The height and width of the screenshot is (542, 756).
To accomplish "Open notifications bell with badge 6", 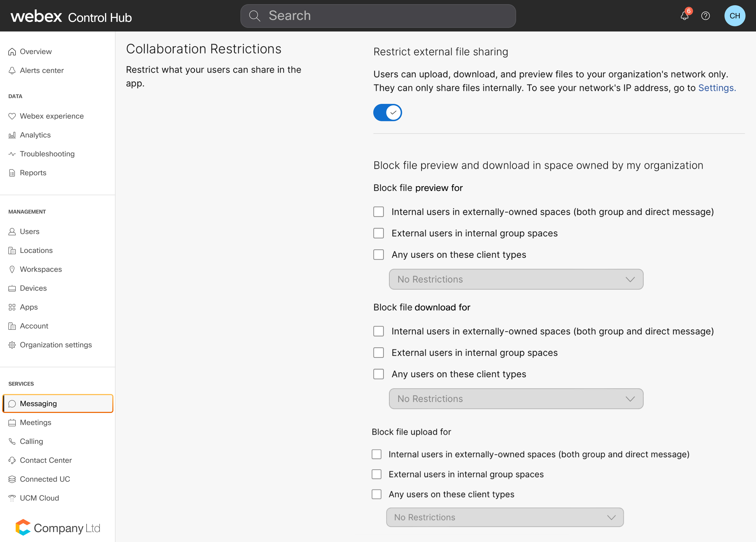I will tap(685, 15).
